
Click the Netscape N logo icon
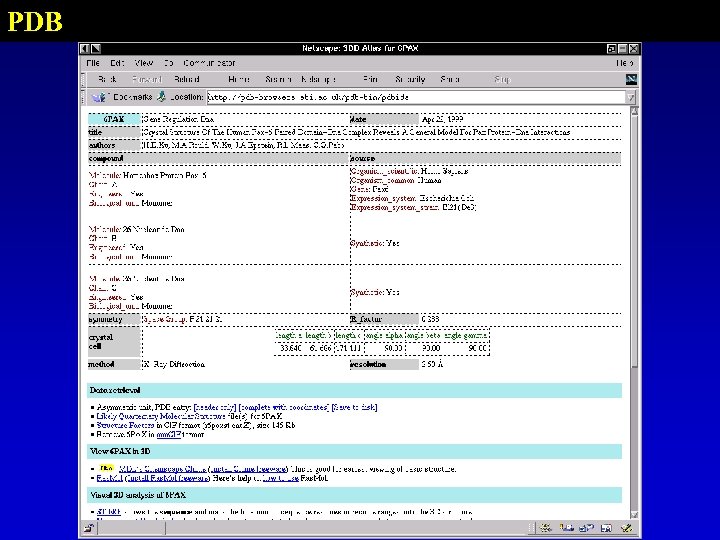click(x=631, y=79)
